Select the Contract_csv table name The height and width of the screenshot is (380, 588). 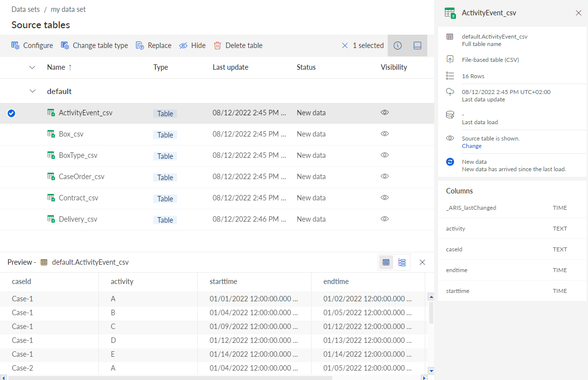pyautogui.click(x=78, y=198)
